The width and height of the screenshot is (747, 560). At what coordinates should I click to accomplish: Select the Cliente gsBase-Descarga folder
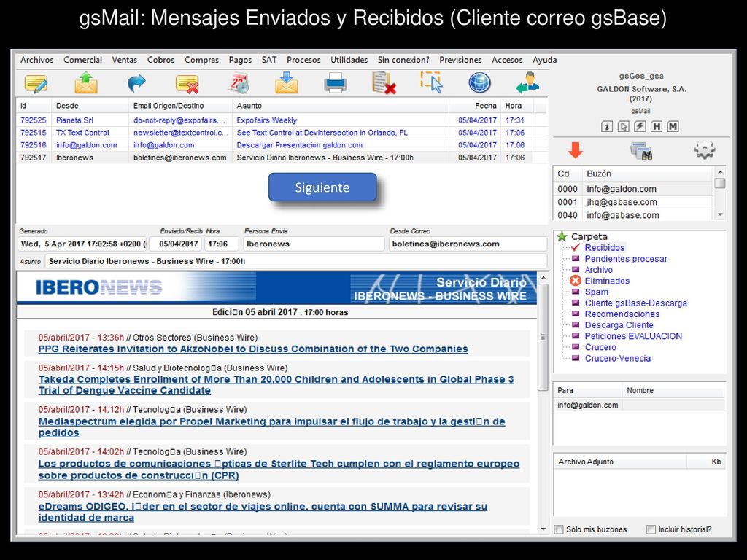tap(636, 303)
